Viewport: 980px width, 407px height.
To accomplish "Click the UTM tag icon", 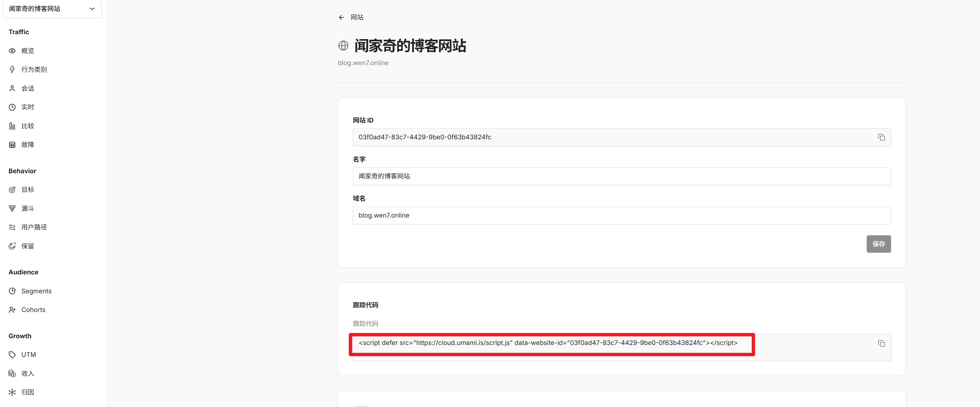I will pos(12,354).
